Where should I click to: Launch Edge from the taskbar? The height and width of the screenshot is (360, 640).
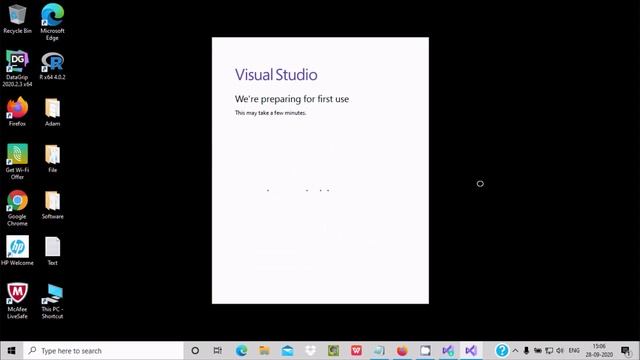point(241,351)
